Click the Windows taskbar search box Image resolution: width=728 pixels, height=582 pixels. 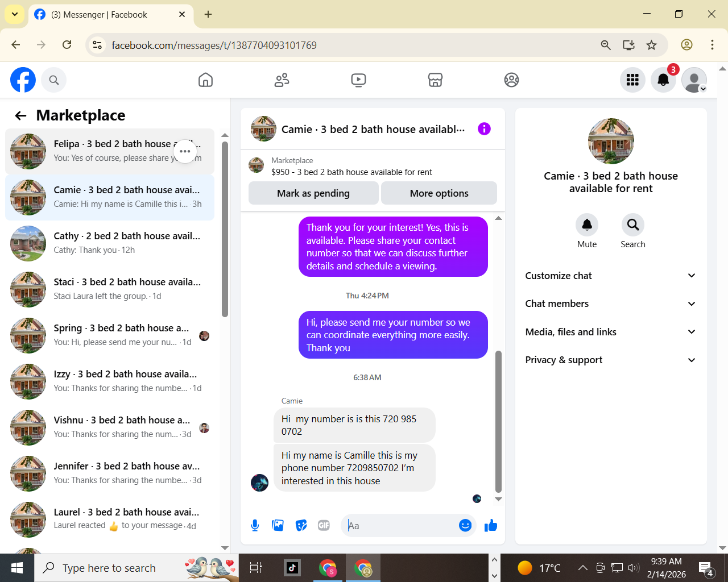(136, 568)
